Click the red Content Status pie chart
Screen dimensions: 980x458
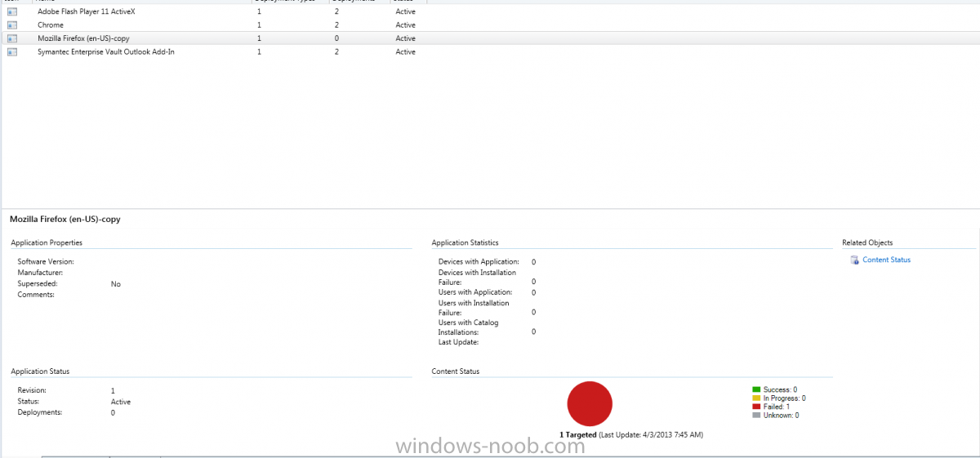click(x=590, y=403)
